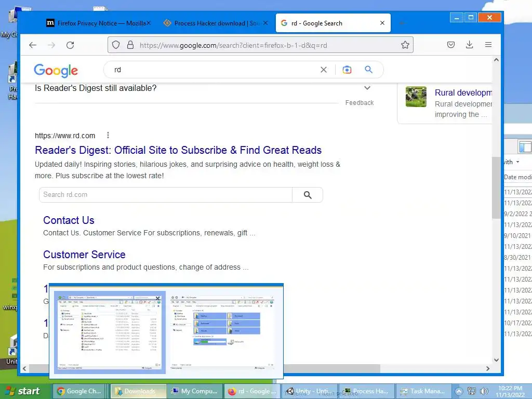The width and height of the screenshot is (532, 399).
Task: Switch to My Computer taskbar button
Action: [195, 391]
